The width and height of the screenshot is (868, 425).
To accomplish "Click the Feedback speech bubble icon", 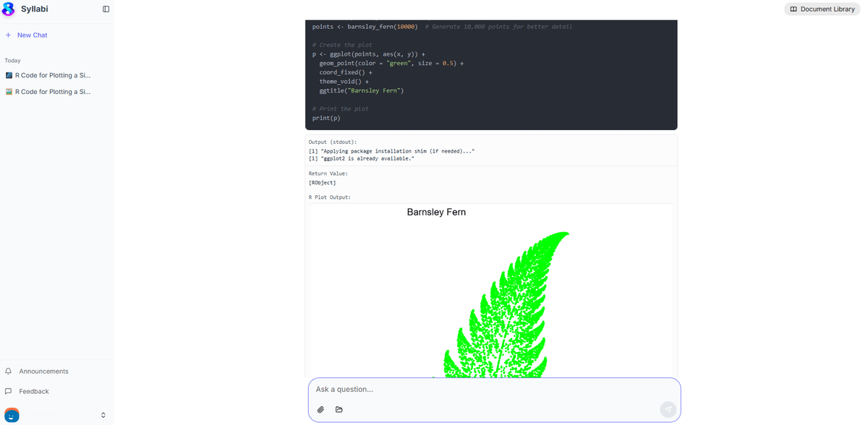I will point(9,391).
